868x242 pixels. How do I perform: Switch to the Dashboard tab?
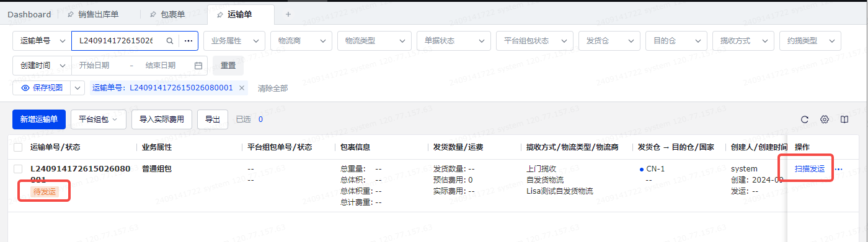29,14
